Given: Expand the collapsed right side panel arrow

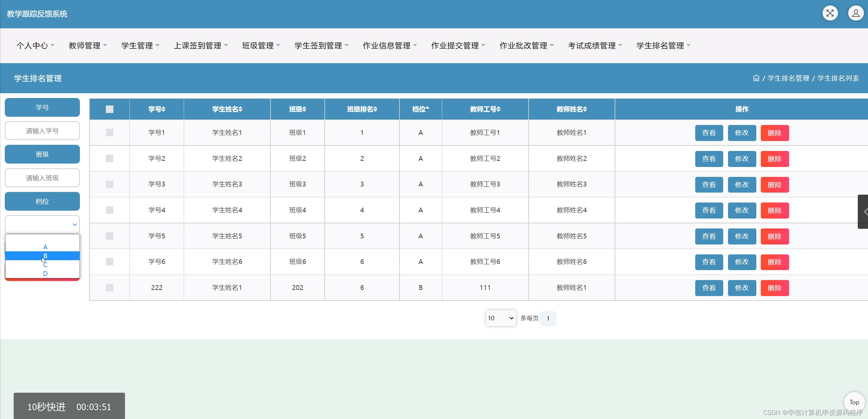Looking at the screenshot, I should pyautogui.click(x=864, y=212).
